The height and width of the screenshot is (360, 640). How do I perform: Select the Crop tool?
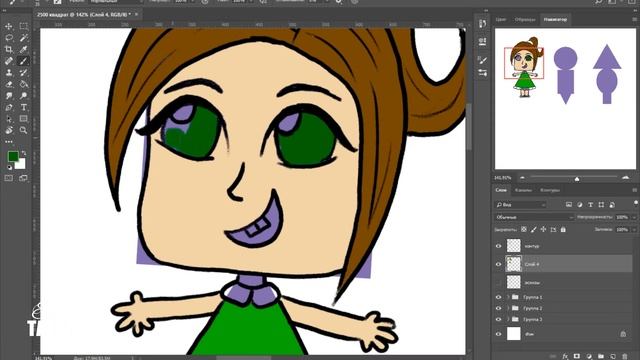point(9,49)
